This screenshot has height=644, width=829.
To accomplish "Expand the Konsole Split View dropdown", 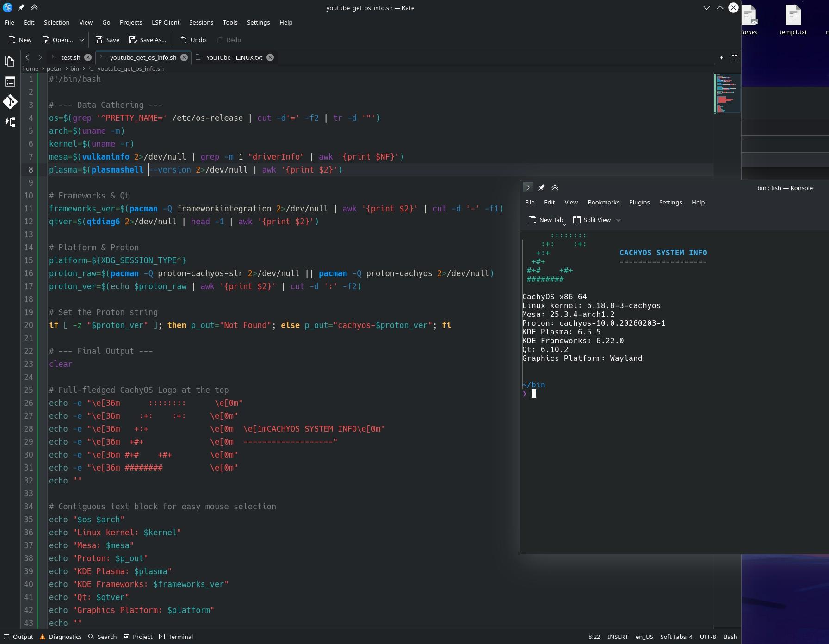I will coord(619,220).
